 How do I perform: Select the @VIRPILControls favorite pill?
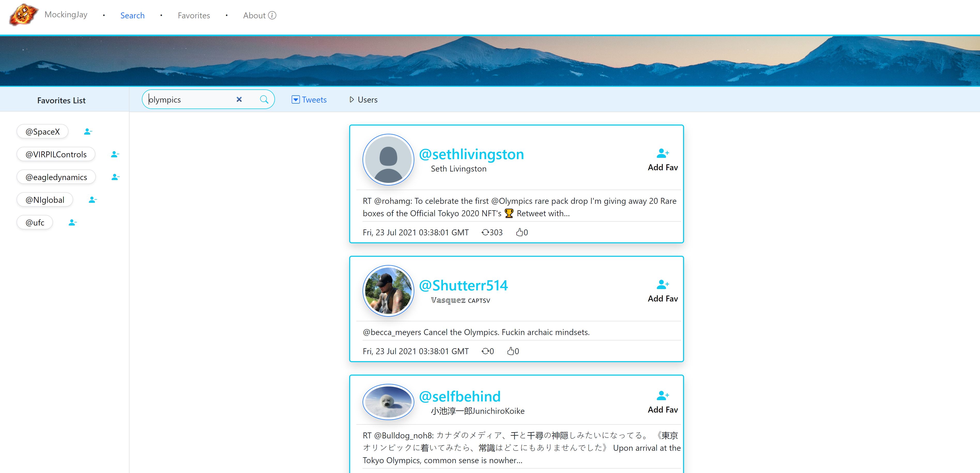point(56,154)
